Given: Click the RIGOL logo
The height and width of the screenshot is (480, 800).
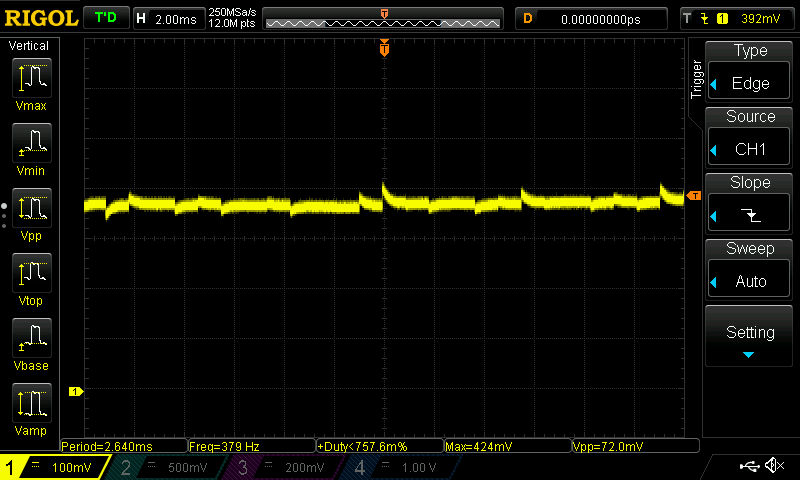Looking at the screenshot, I should 41,19.
